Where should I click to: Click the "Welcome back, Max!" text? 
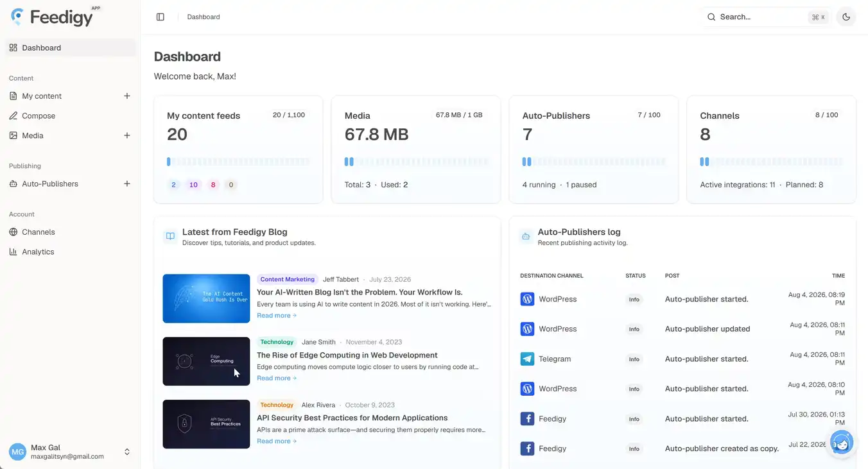pos(195,76)
